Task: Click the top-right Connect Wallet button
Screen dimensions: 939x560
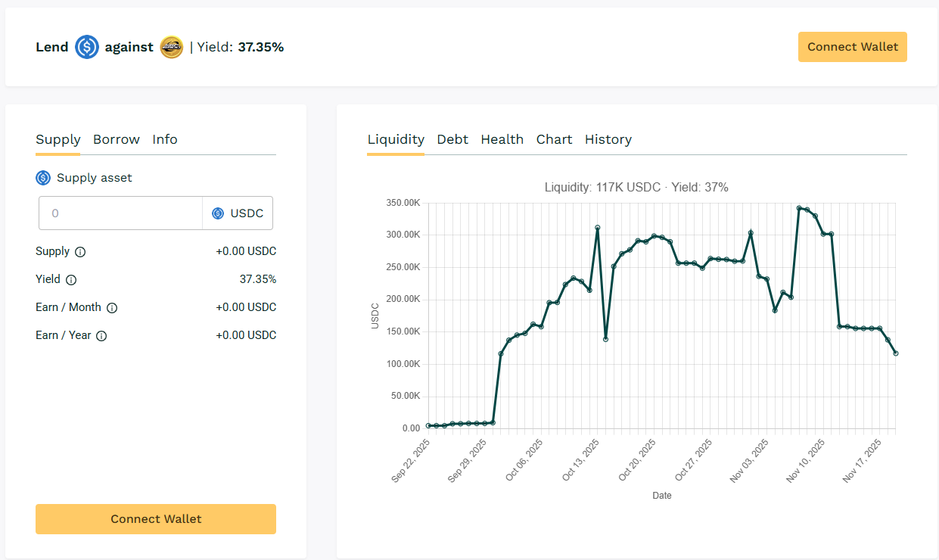Action: coord(852,47)
